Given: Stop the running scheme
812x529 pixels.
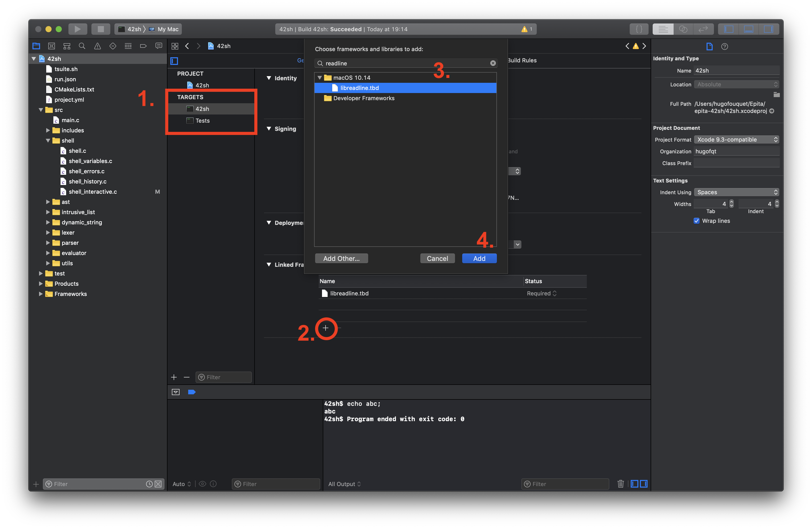Looking at the screenshot, I should coord(100,29).
